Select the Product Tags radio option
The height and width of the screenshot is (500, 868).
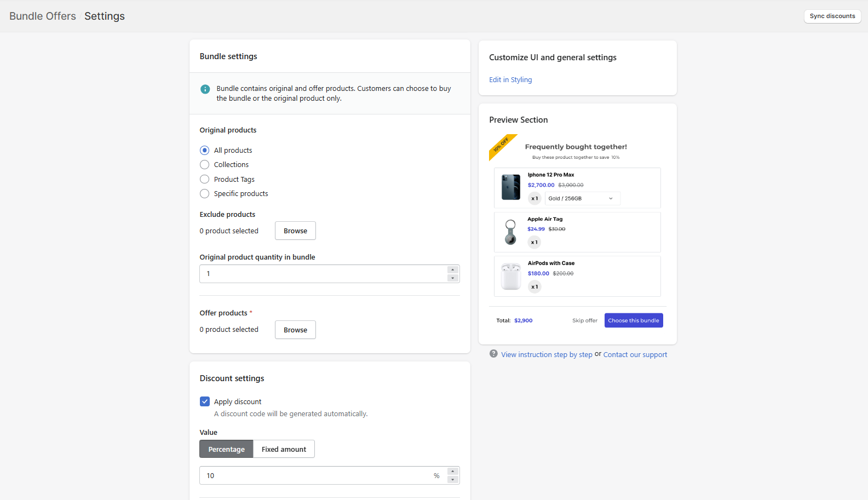[x=205, y=179]
